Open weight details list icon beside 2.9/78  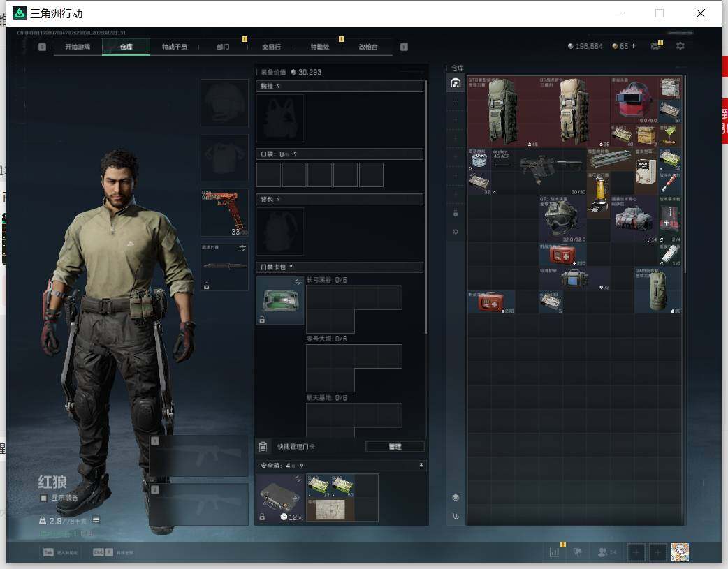pyautogui.click(x=96, y=520)
